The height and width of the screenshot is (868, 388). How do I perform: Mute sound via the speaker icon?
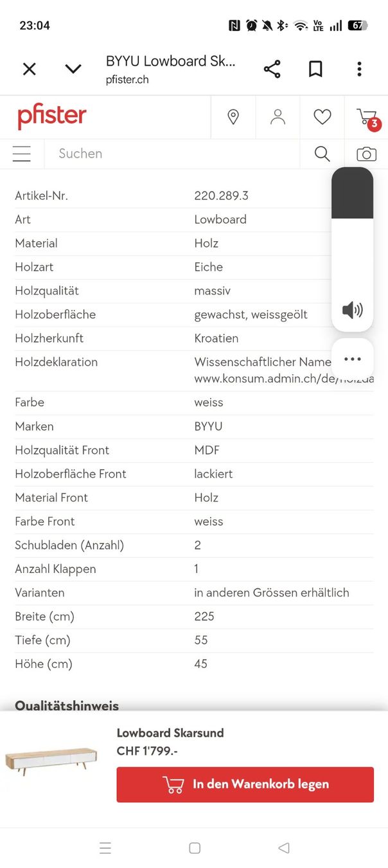pyautogui.click(x=352, y=311)
